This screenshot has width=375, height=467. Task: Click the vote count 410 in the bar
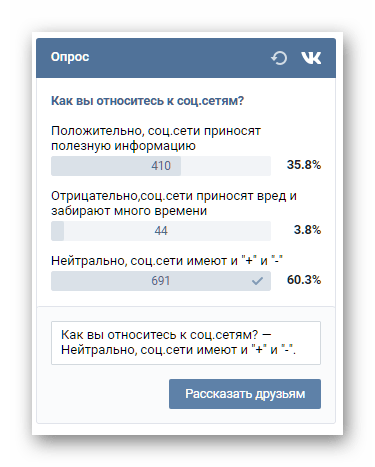pos(161,166)
